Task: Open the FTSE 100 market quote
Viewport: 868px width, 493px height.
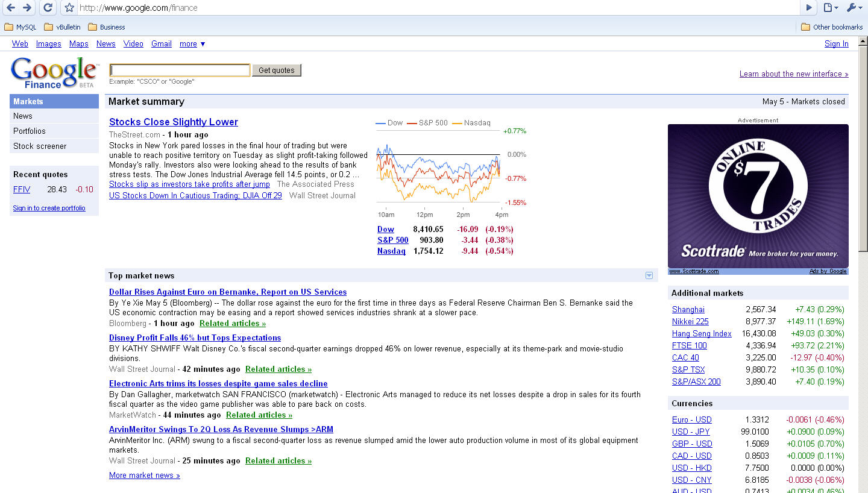Action: (690, 346)
